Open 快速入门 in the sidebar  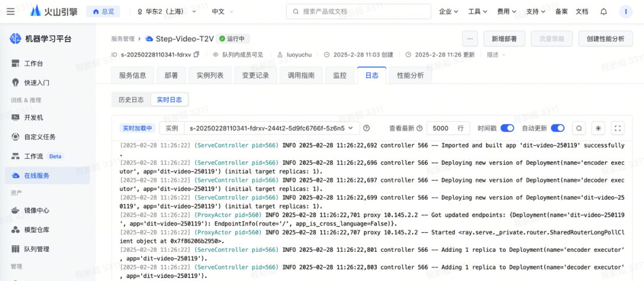(47, 82)
